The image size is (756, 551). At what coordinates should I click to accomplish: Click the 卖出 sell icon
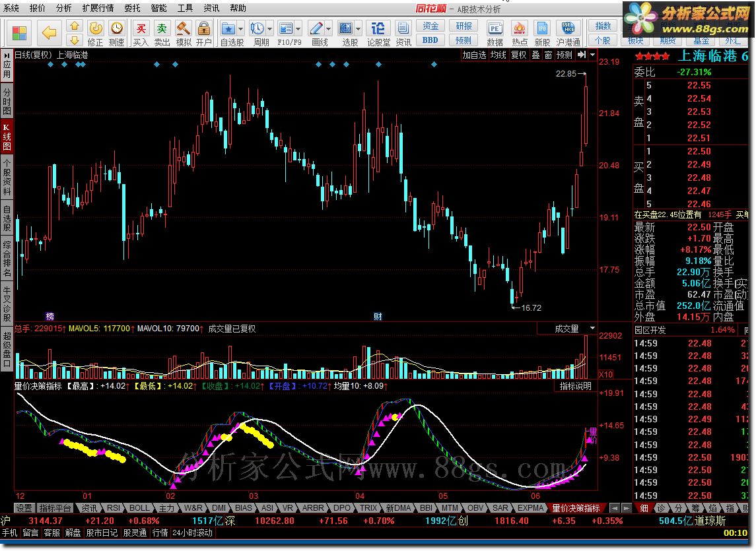(x=162, y=33)
